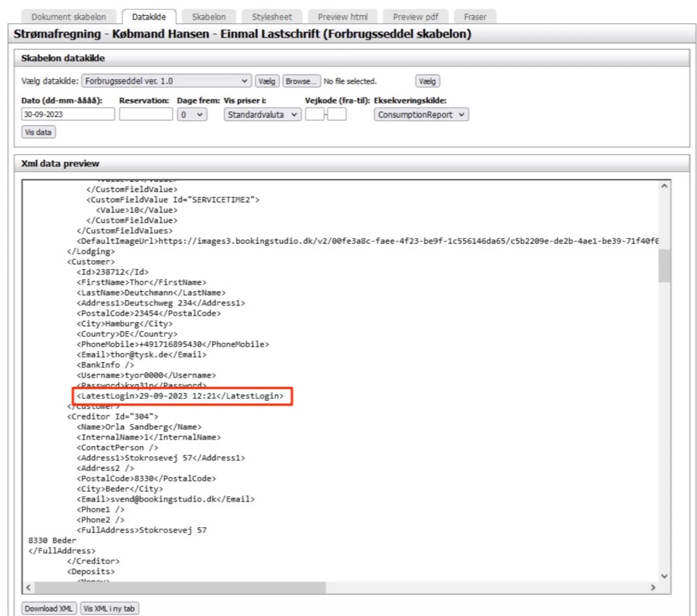
Task: Open the Dokument skabelon tab
Action: coord(68,17)
